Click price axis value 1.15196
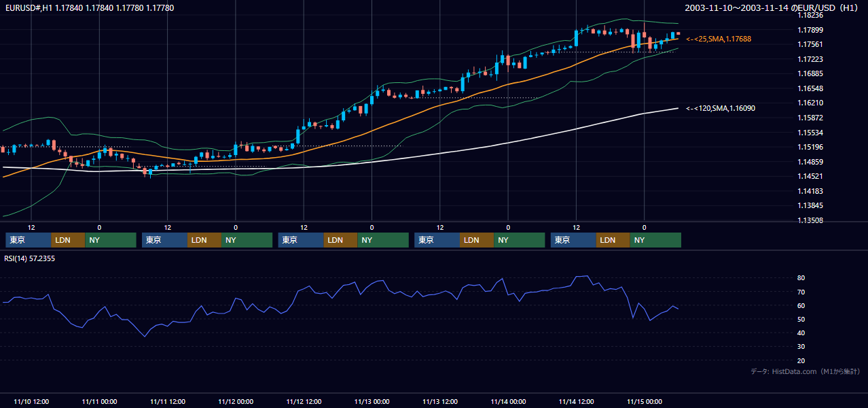Viewport: 868px width, 408px height. pyautogui.click(x=810, y=147)
